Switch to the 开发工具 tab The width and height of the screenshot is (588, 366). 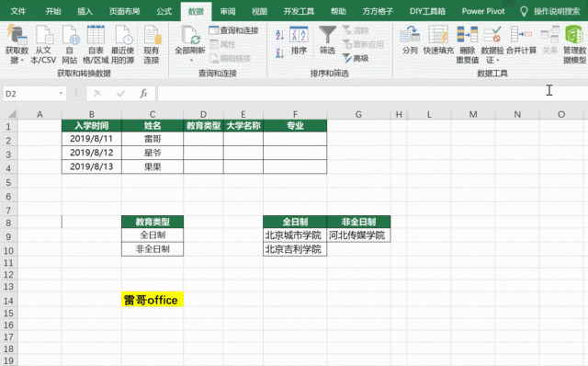pyautogui.click(x=299, y=11)
